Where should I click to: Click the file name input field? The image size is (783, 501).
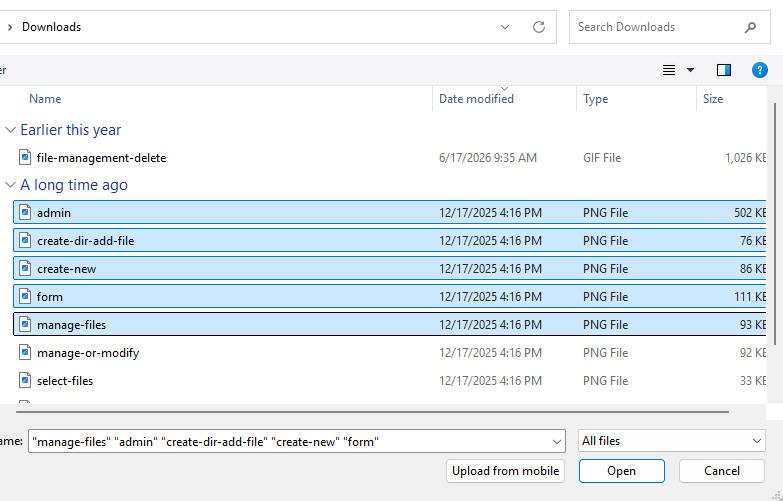click(297, 442)
